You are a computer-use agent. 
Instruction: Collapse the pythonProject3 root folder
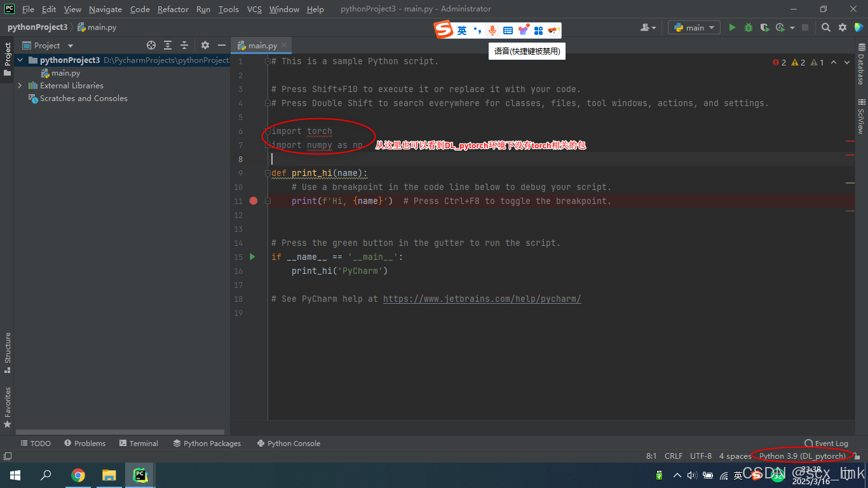point(20,60)
